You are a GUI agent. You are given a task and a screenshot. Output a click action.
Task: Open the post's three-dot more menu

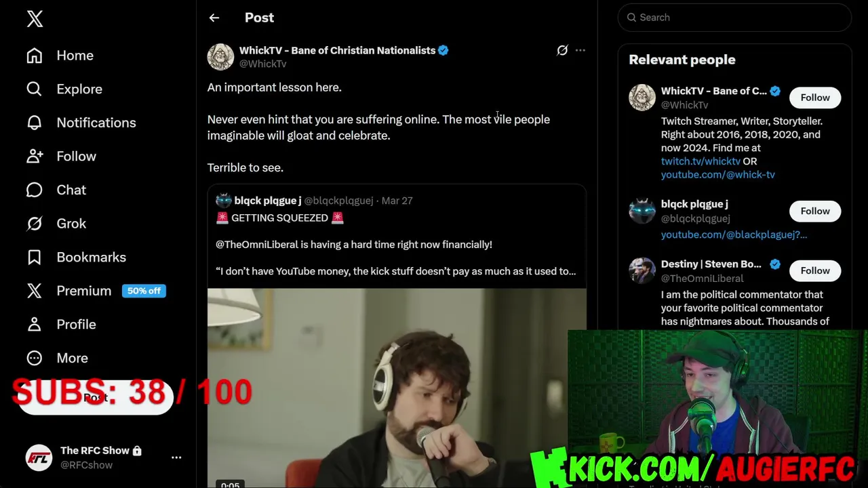pyautogui.click(x=580, y=50)
